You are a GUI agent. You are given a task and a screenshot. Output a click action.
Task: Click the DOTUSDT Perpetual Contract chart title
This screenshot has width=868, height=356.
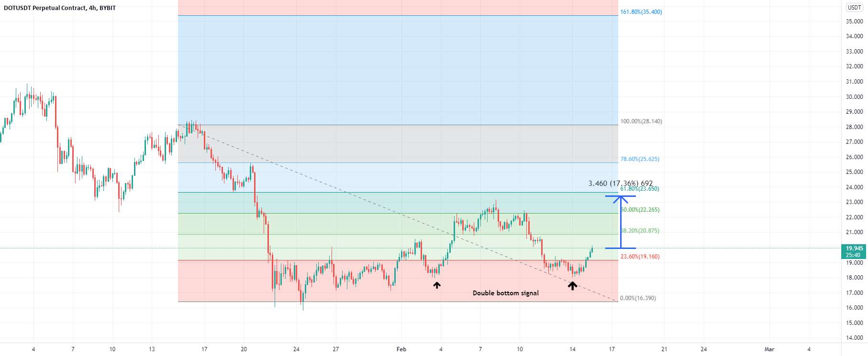(x=60, y=8)
